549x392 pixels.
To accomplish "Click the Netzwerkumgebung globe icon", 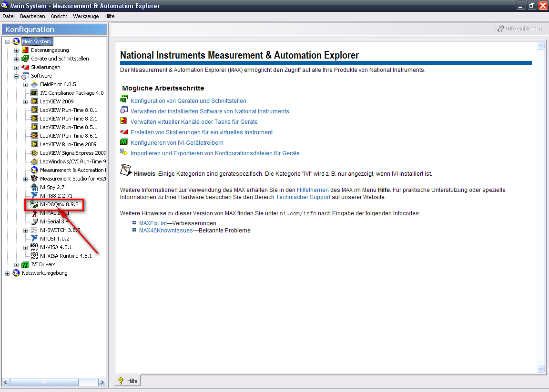I will 16,273.
